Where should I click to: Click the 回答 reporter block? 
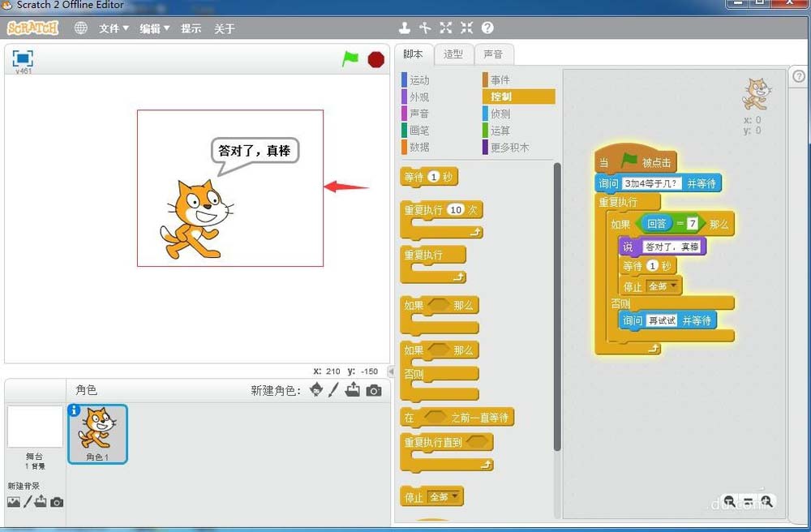coord(656,223)
